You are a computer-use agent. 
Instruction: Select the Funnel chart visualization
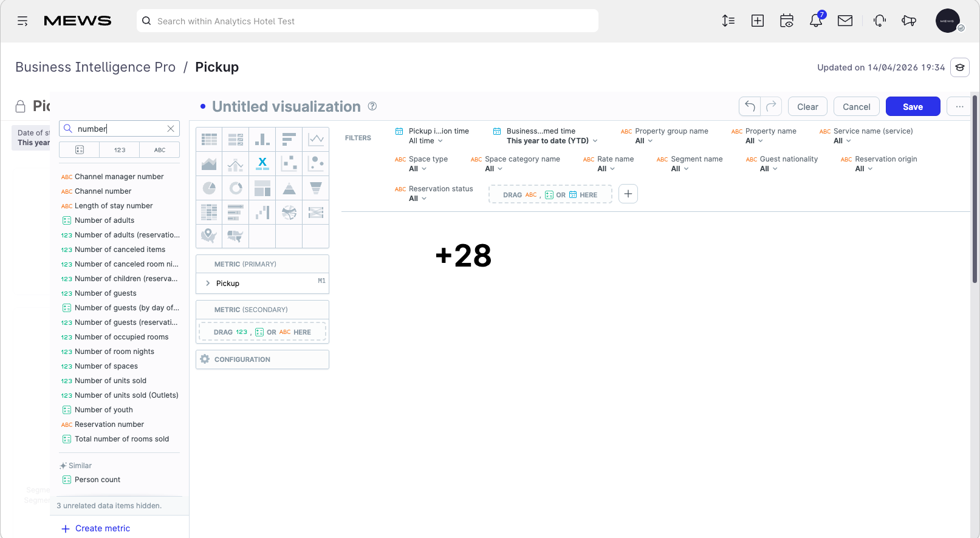pyautogui.click(x=316, y=188)
